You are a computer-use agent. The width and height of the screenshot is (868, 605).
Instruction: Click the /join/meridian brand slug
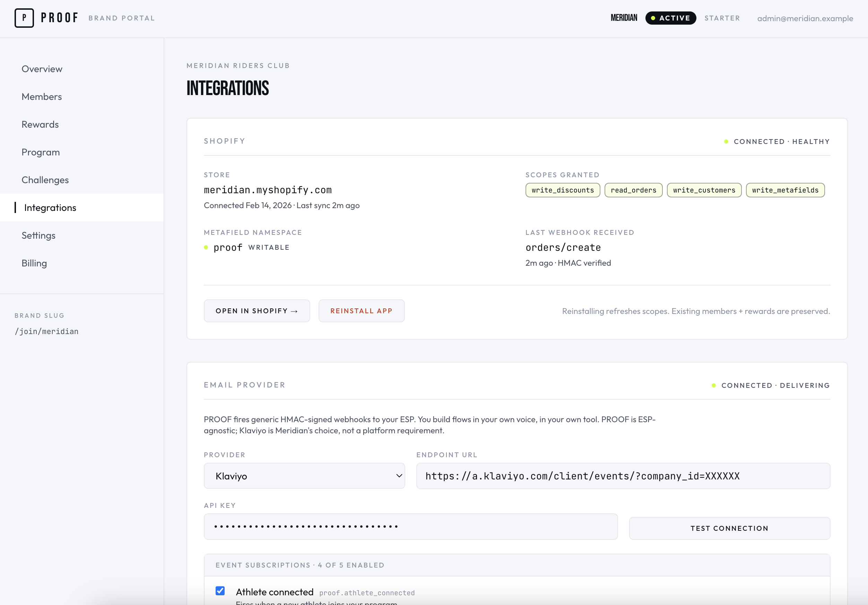[46, 331]
